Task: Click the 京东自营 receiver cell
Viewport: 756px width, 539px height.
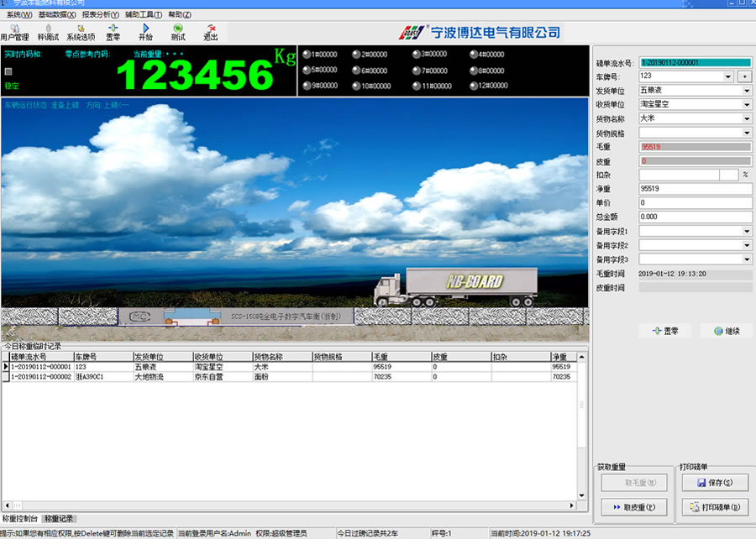Action: (x=223, y=377)
